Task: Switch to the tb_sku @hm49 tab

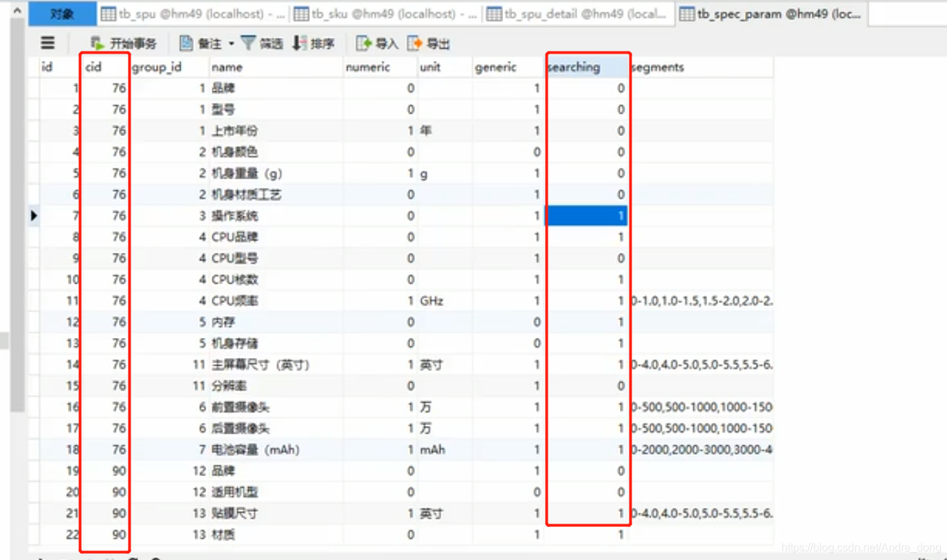Action: tap(386, 14)
